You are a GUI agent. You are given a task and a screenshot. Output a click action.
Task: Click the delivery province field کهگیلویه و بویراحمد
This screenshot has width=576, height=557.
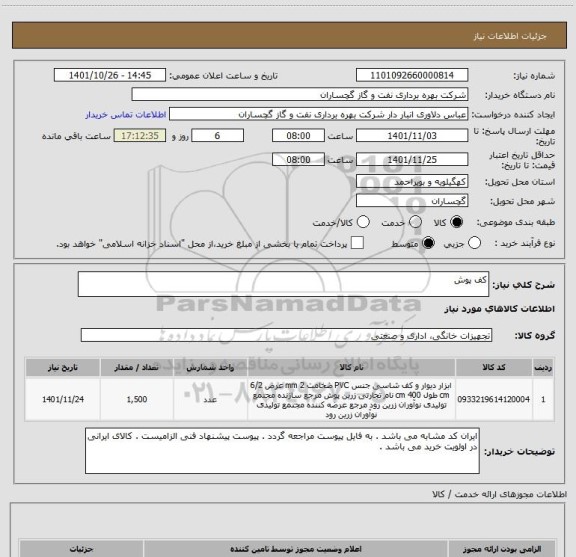click(x=412, y=182)
